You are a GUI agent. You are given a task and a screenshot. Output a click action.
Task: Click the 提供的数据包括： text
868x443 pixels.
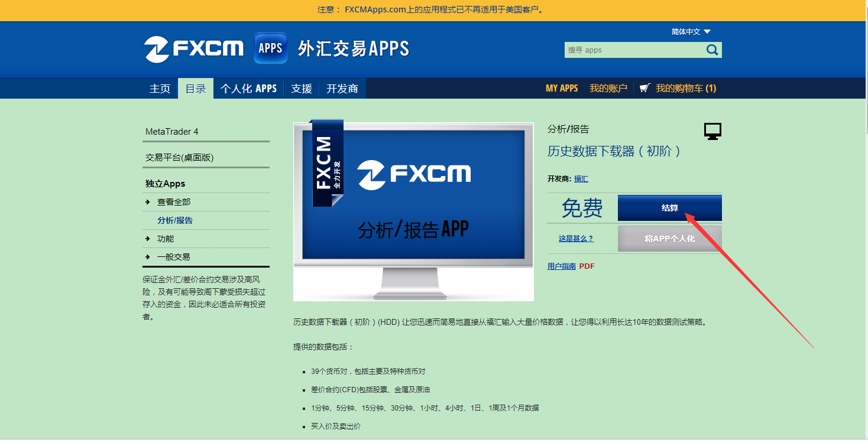pyautogui.click(x=323, y=347)
